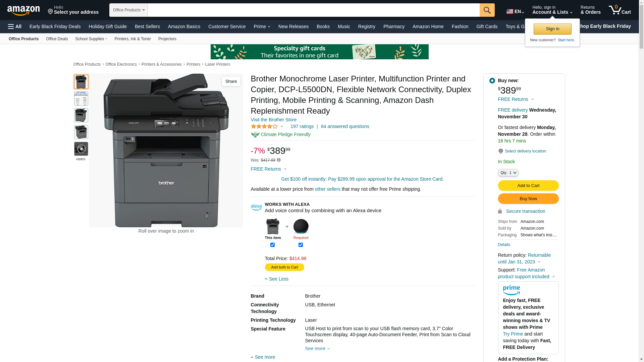The height and width of the screenshot is (362, 644).
Task: Click the delivery location pin icon
Action: point(500,151)
